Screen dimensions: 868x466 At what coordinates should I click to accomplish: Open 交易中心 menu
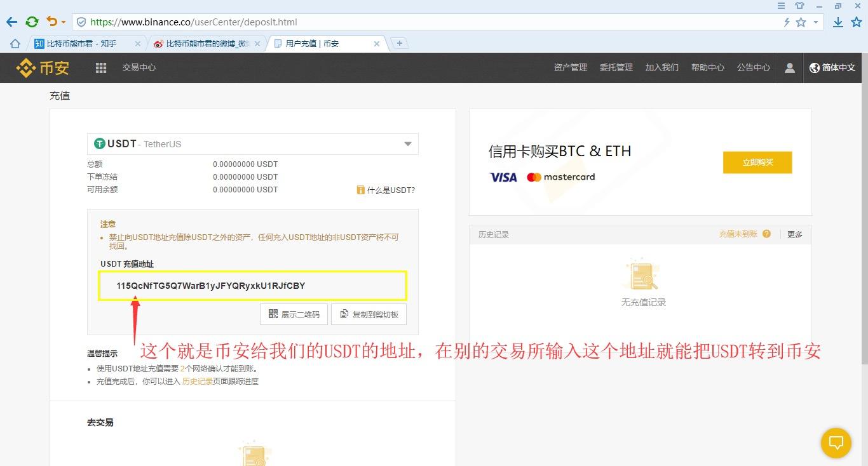coord(139,67)
